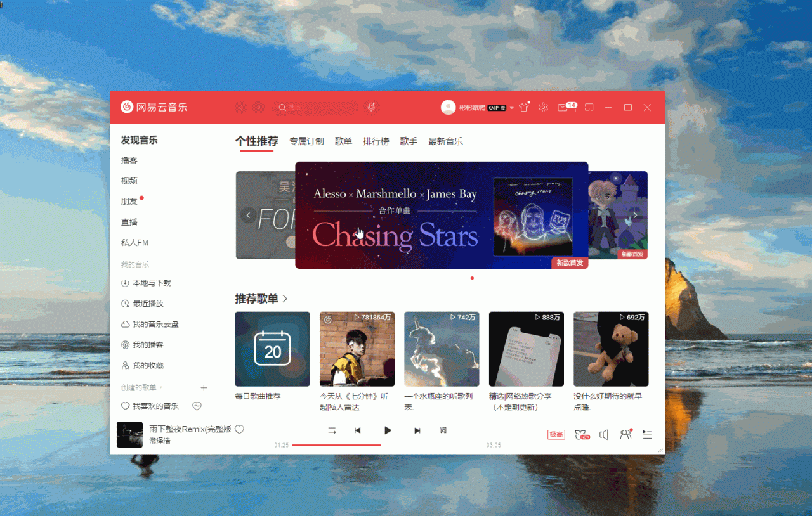Open the Chasing Stars banner
This screenshot has height=516, width=812.
coord(442,215)
